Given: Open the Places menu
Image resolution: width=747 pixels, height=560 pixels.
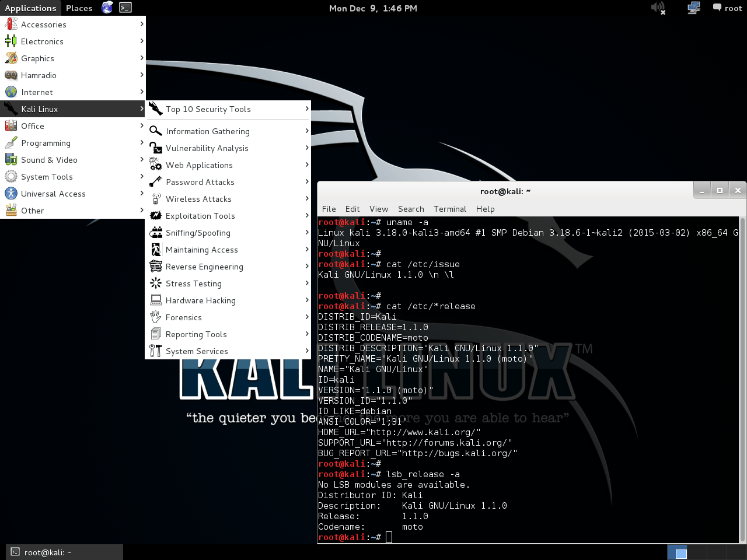Looking at the screenshot, I should click(79, 8).
